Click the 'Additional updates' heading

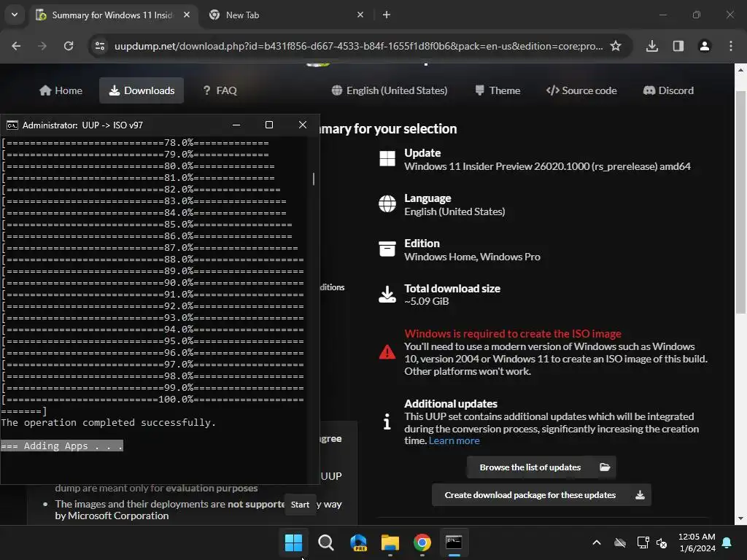point(451,404)
